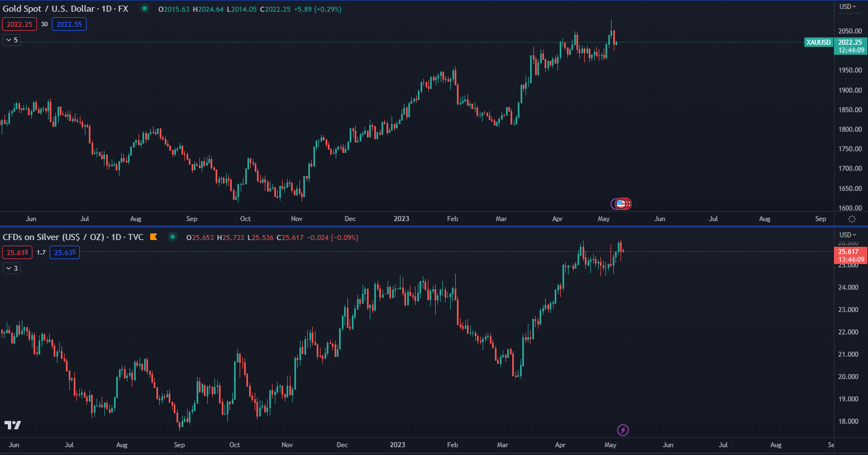This screenshot has height=455, width=868.
Task: Click the green market status dot on Gold chart
Action: pos(145,9)
